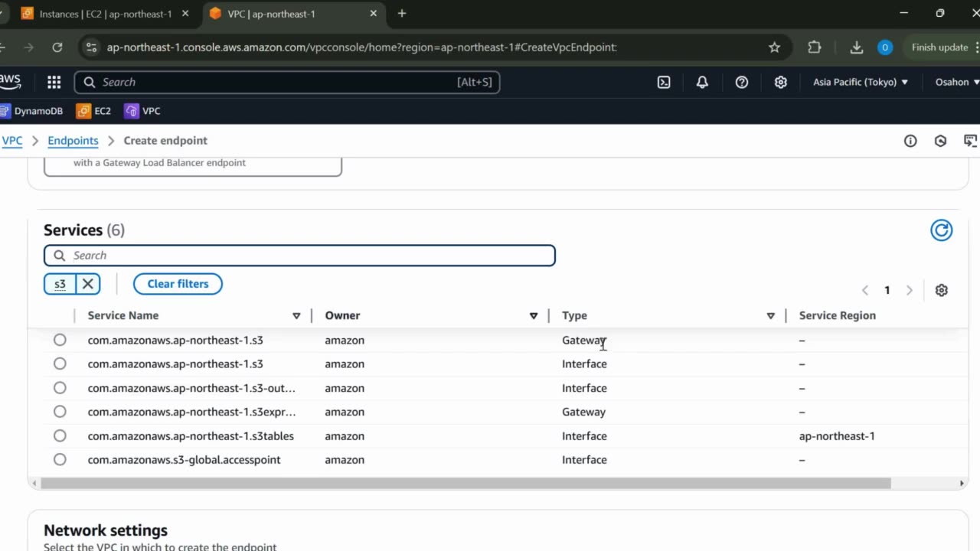Click com.amazonaws.ap-northeast-1.s3tables name

pos(191,436)
